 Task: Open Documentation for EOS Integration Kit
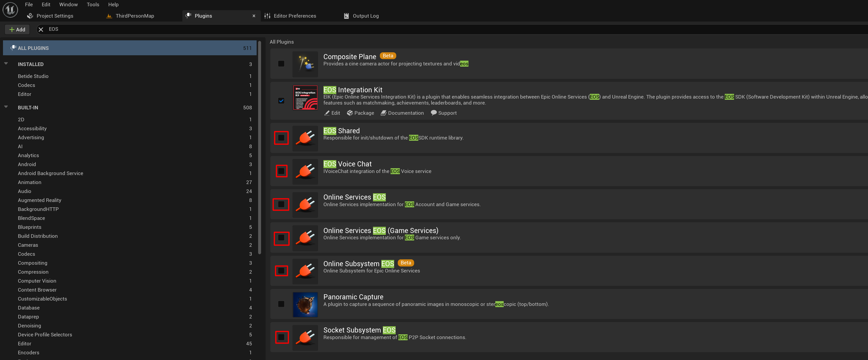point(402,113)
